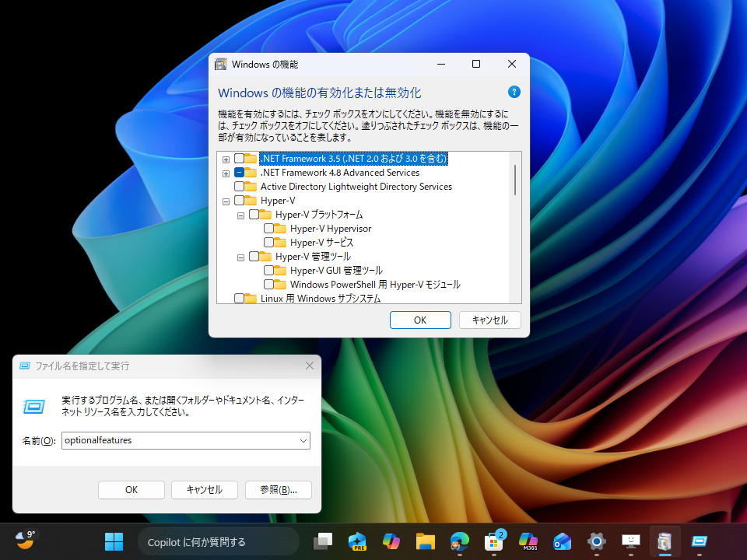Viewport: 747px width, 560px height.
Task: Launch Outlook from the taskbar
Action: click(x=562, y=541)
